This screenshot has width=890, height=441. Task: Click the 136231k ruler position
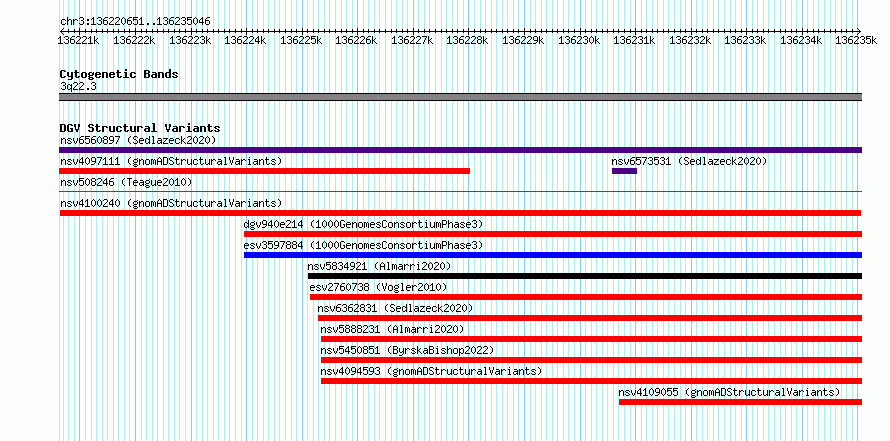(635, 40)
